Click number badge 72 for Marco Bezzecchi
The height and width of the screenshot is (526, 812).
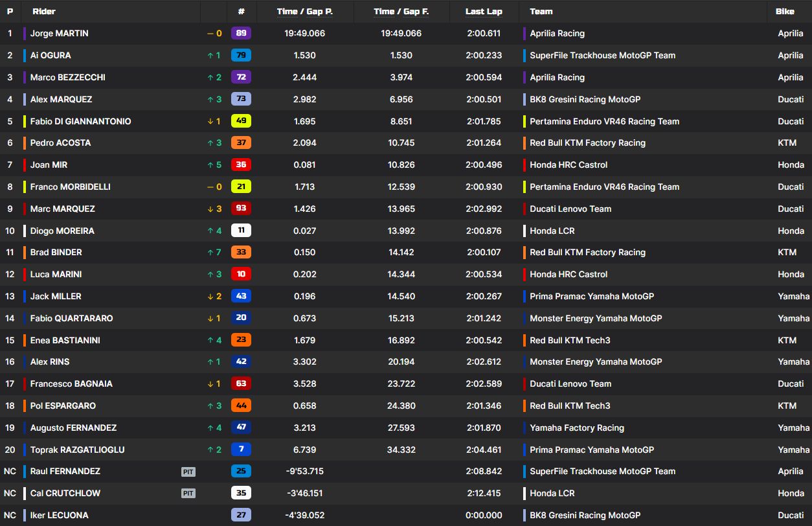[241, 77]
